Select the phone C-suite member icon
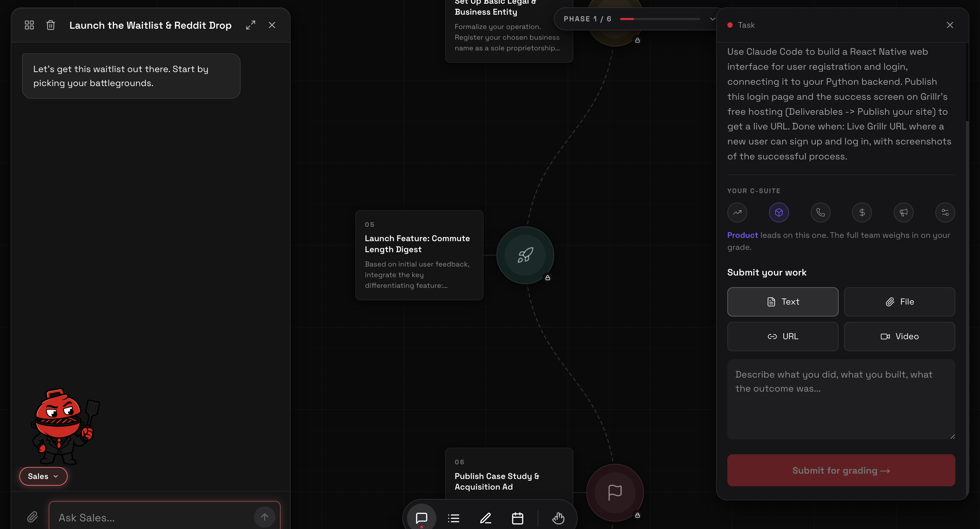Viewport: 980px width, 529px height. pos(821,212)
